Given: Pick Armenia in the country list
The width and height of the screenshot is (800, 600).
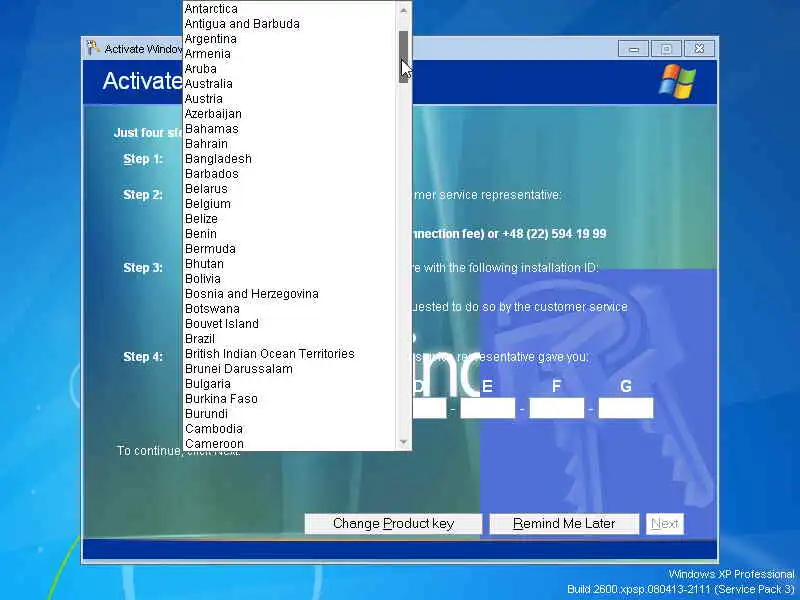Looking at the screenshot, I should [289, 54].
